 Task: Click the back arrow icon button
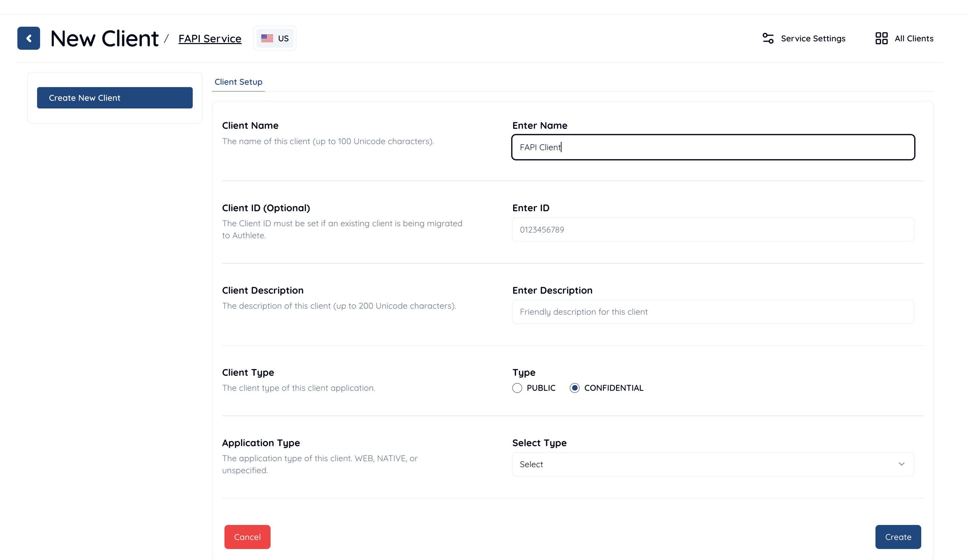(28, 38)
